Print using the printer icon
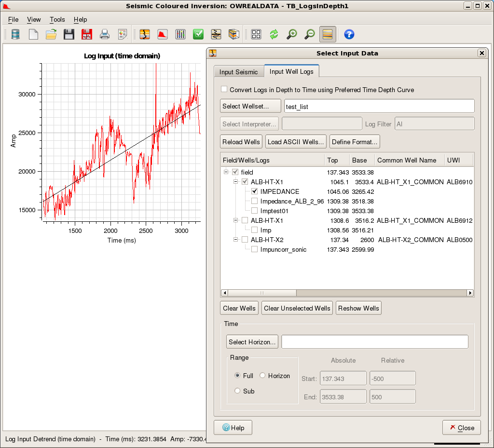 click(x=105, y=34)
